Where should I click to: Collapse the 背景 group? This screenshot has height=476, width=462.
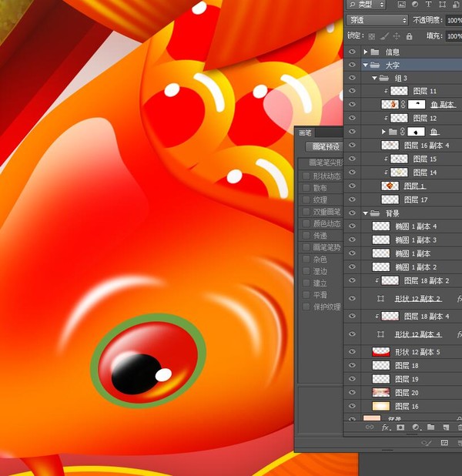(366, 213)
